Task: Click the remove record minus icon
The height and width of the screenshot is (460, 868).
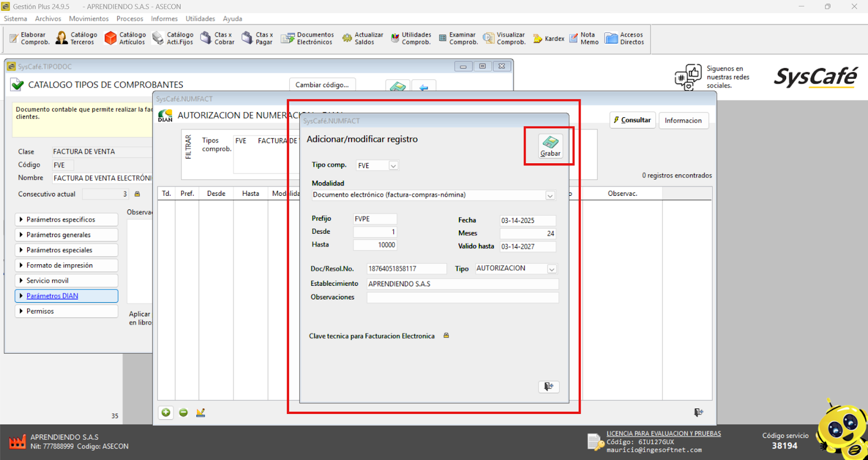Action: point(183,413)
